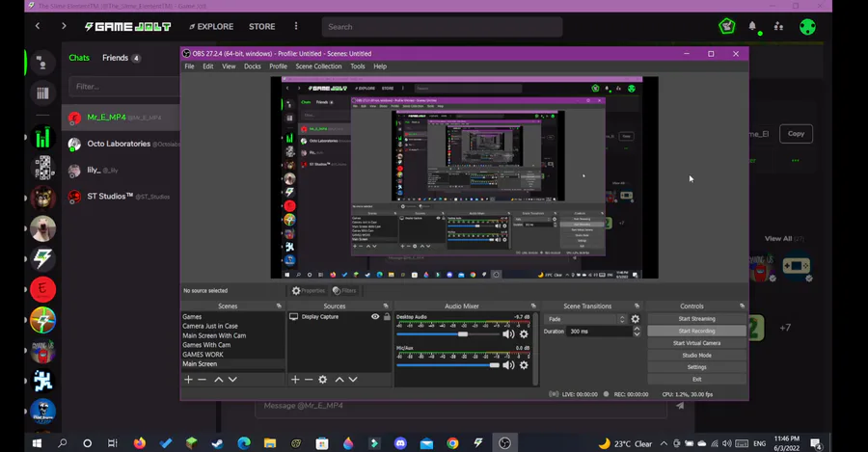Click the Game Jolt logo
Screen dimensions: 868x452
[x=128, y=27]
